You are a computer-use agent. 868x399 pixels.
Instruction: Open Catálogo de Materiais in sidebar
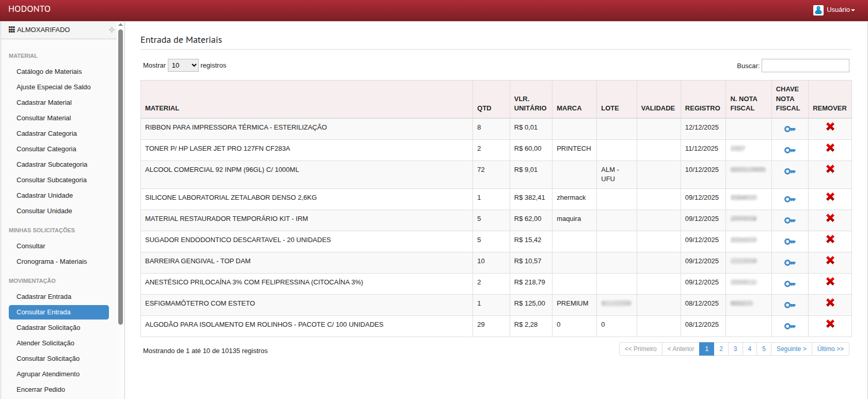tap(49, 72)
